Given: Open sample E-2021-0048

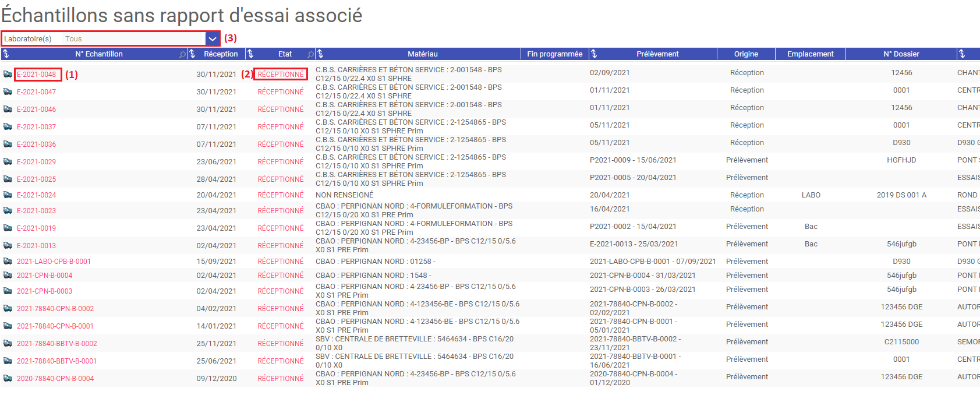Looking at the screenshot, I should [x=37, y=75].
